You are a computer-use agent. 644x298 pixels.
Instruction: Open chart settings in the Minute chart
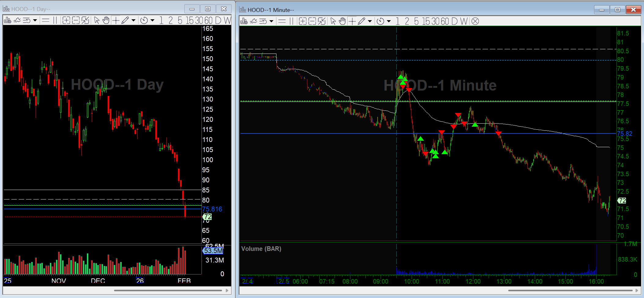pyautogui.click(x=244, y=21)
